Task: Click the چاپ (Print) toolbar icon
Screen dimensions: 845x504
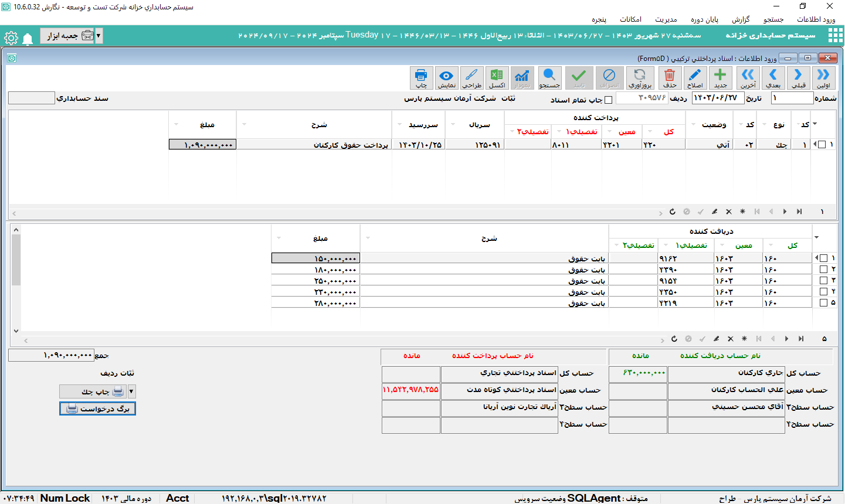Action: point(421,78)
